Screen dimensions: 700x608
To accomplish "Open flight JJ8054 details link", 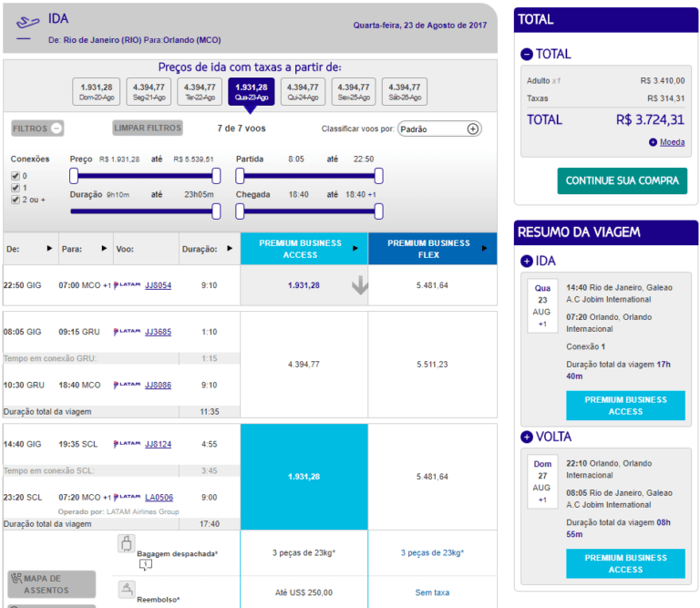I will tap(158, 285).
